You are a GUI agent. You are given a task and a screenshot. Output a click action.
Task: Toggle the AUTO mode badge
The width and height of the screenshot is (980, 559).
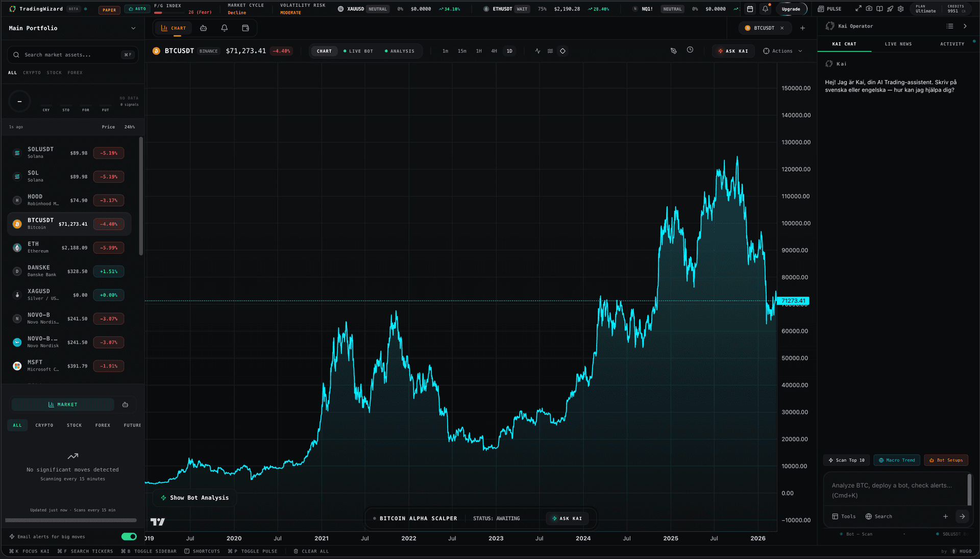coord(137,9)
